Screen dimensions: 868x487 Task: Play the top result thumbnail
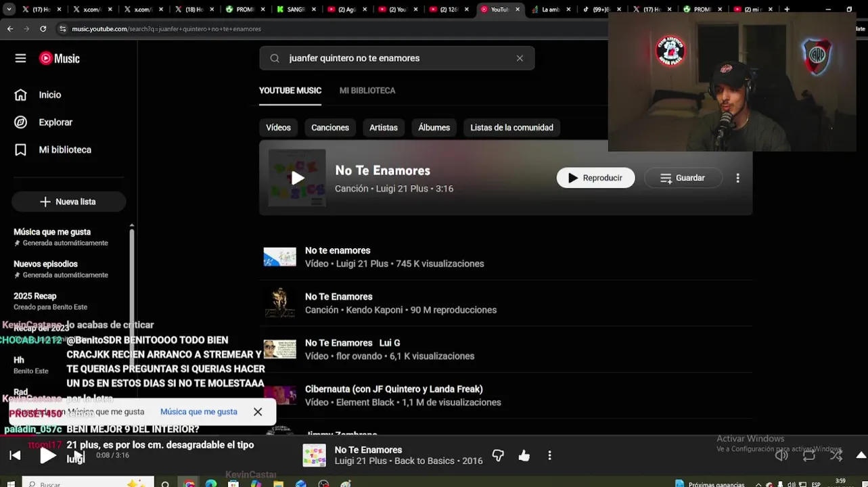pyautogui.click(x=297, y=178)
